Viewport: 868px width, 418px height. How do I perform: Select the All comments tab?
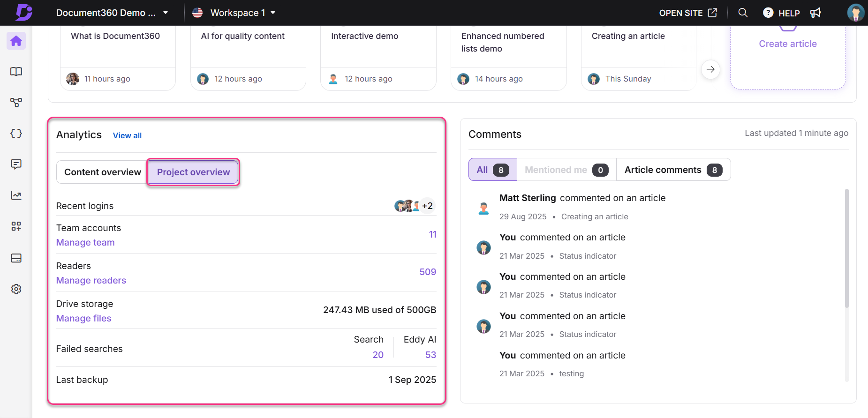(493, 170)
